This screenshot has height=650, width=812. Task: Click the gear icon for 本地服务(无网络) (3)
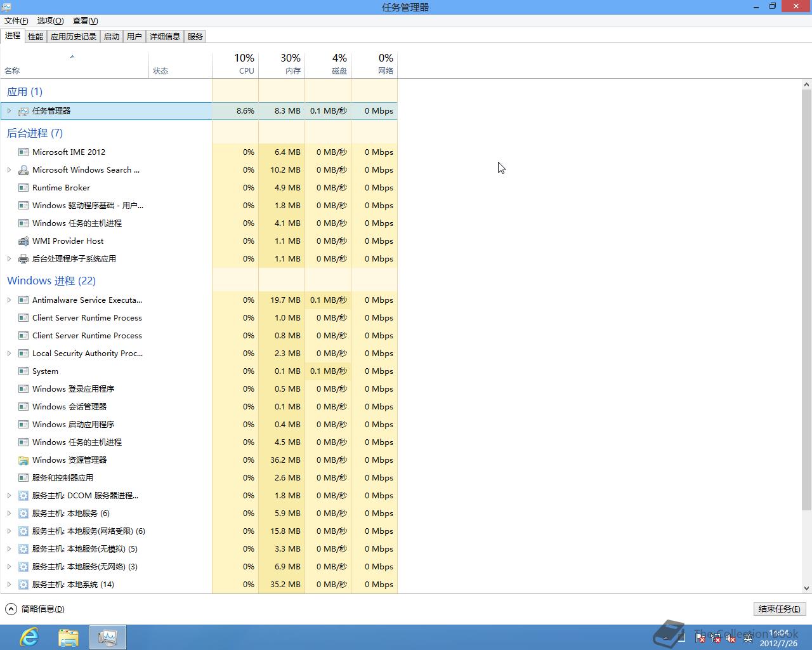click(23, 567)
